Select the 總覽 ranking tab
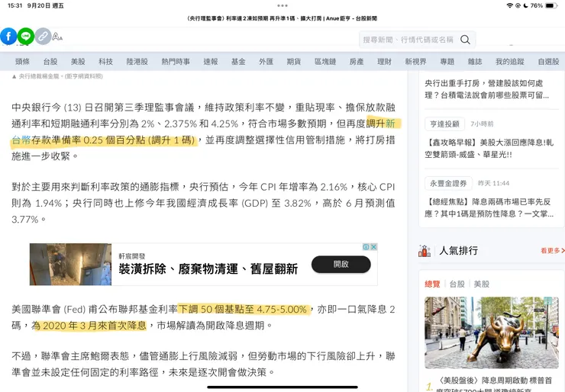Image resolution: width=565 pixels, height=392 pixels. point(432,284)
